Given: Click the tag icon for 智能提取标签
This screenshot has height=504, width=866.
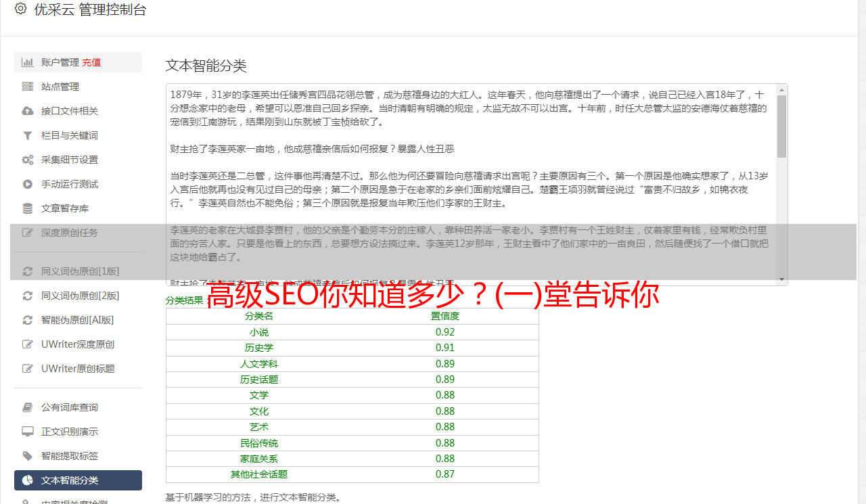Looking at the screenshot, I should pyautogui.click(x=28, y=456).
